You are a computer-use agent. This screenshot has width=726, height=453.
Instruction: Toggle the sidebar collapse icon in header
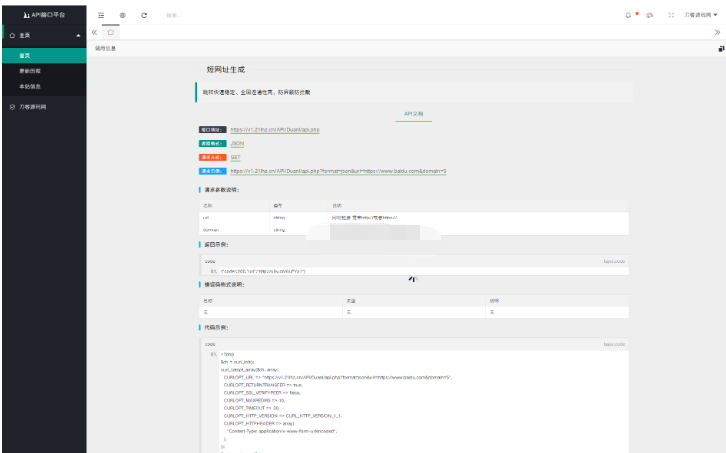click(101, 15)
